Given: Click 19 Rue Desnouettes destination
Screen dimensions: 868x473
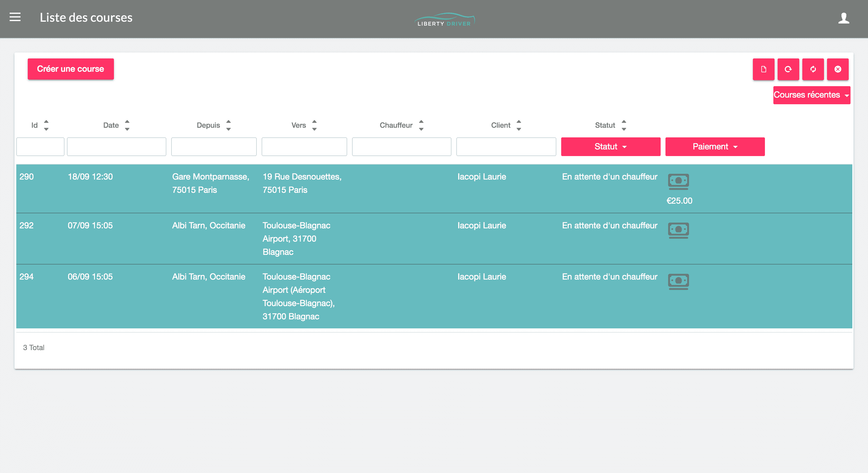Looking at the screenshot, I should tap(302, 183).
